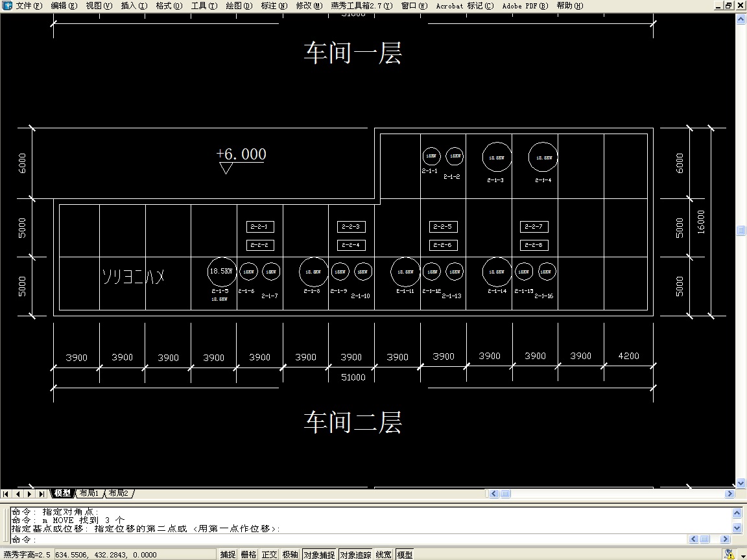The width and height of the screenshot is (747, 560).
Task: Click next layout tab arrow
Action: pyautogui.click(x=29, y=494)
